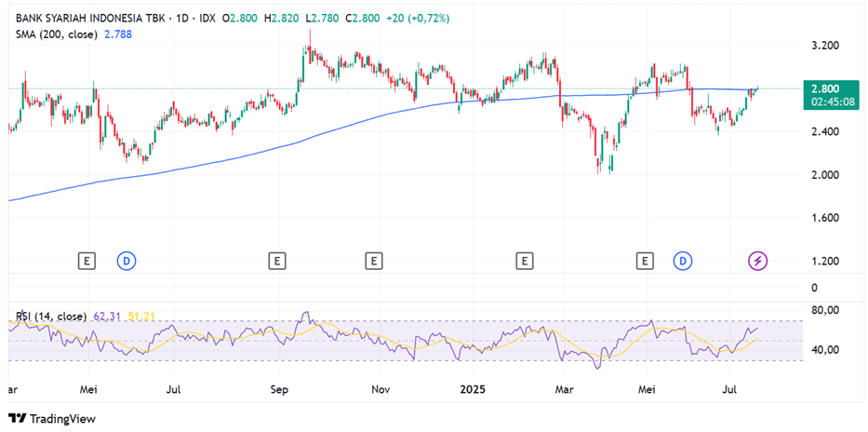Select the earnings E marker above Nov
Screen dimensions: 868x432
tap(374, 262)
